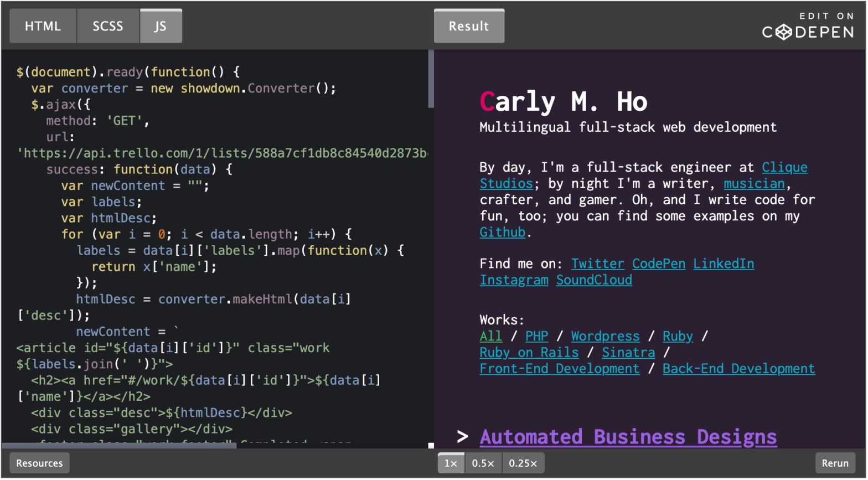The height and width of the screenshot is (480, 868).
Task: Filter works by Wordpress
Action: [x=605, y=336]
